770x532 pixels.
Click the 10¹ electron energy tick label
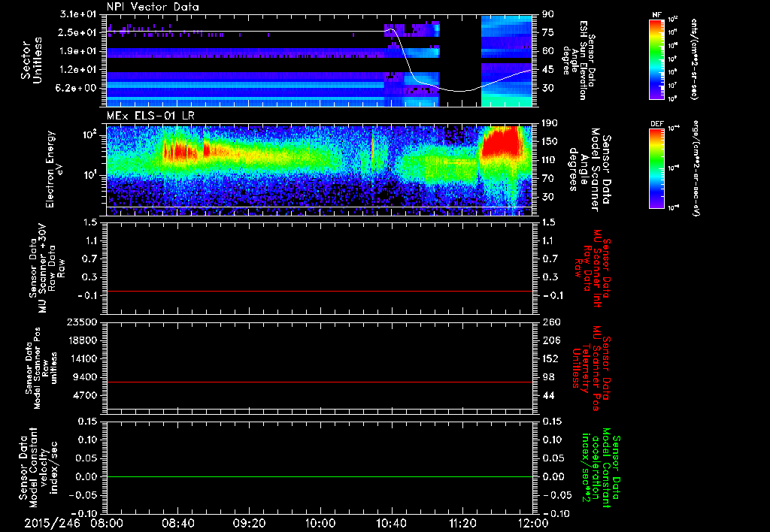point(92,175)
